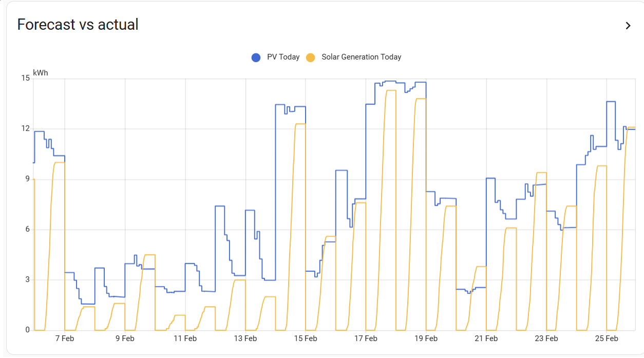The height and width of the screenshot is (358, 644).
Task: Select the 11 Feb x-axis label
Action: [x=185, y=339]
